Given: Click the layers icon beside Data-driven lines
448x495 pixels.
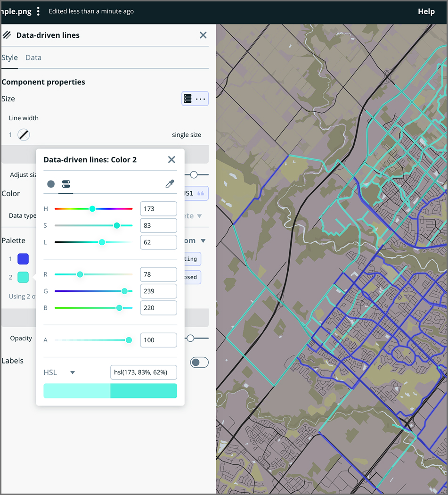Looking at the screenshot, I should coord(7,35).
